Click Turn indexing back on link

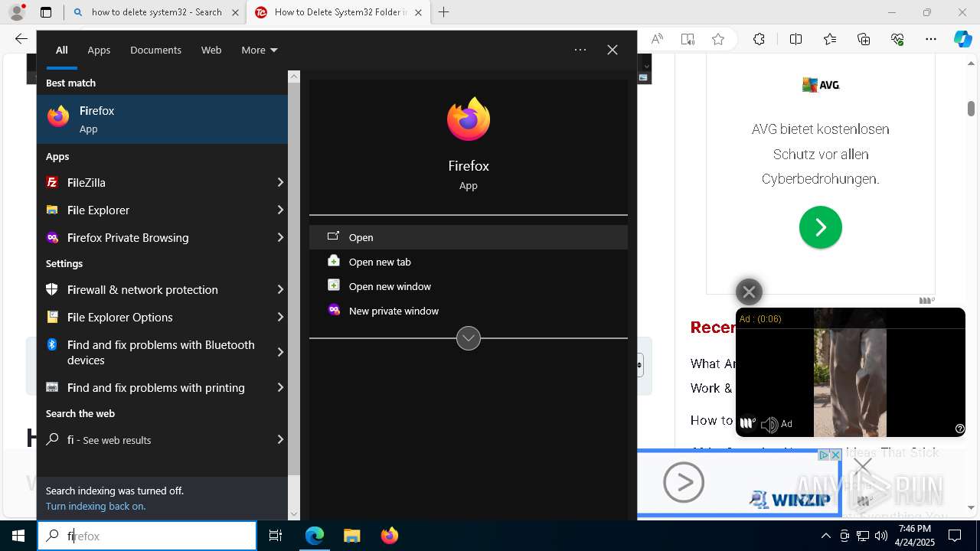(96, 506)
